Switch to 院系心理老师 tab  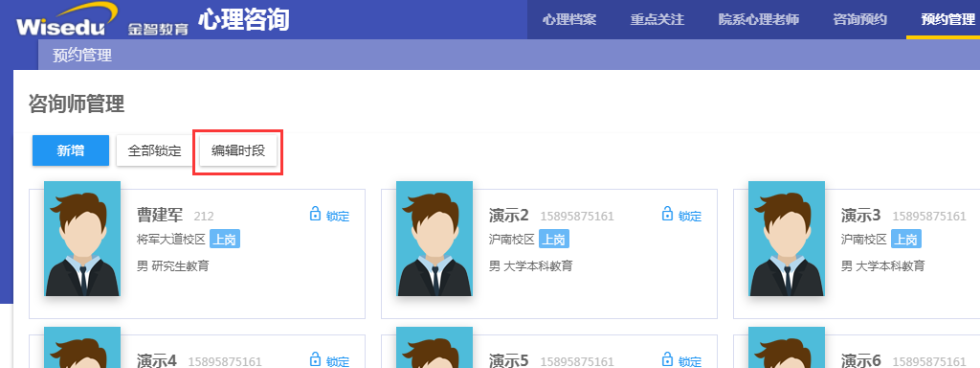click(x=759, y=19)
